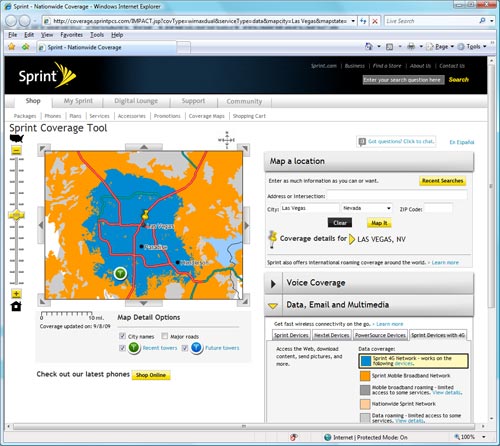Click the map zoom slider handle
Viewport: 500px width, 446px height.
(x=16, y=215)
